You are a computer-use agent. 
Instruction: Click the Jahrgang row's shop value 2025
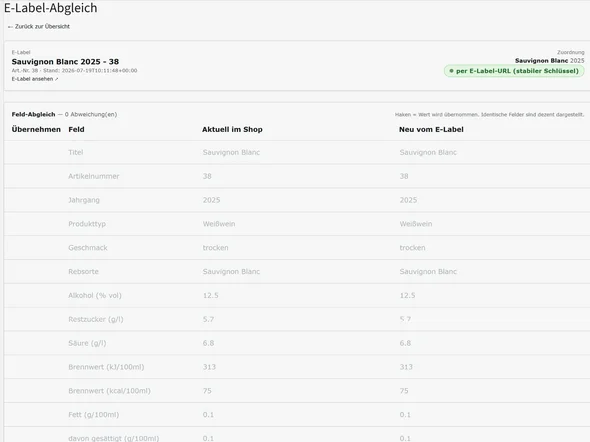tap(211, 200)
